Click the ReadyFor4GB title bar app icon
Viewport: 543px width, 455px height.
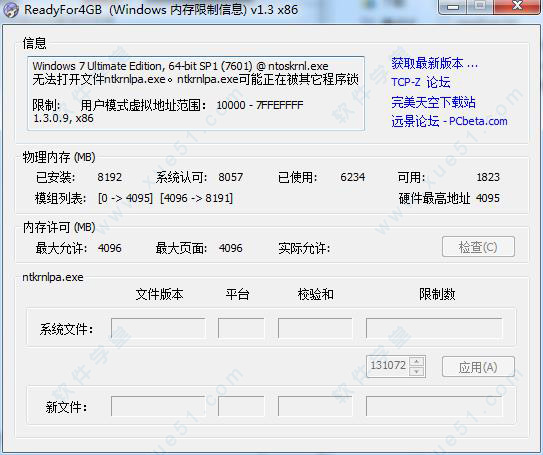(x=10, y=10)
